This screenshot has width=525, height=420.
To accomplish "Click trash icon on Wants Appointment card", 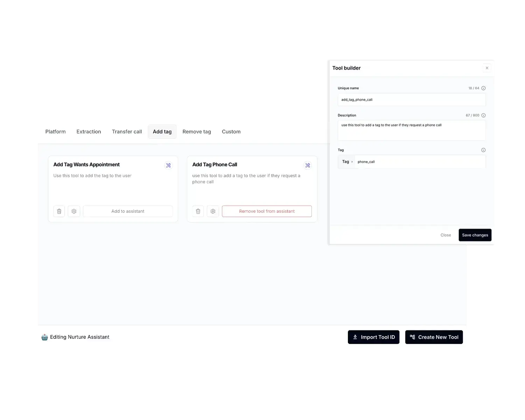I will click(x=59, y=211).
